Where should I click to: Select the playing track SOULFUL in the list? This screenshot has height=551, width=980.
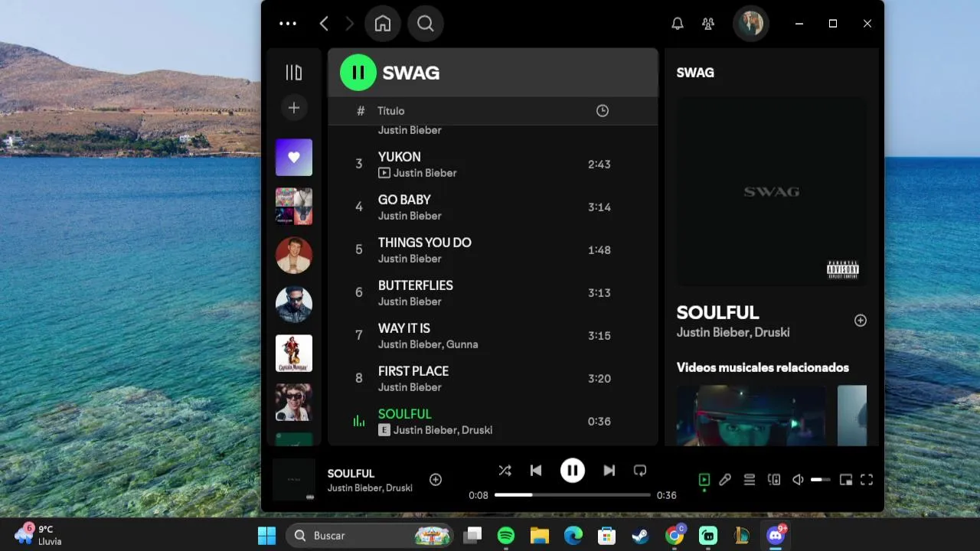point(493,422)
